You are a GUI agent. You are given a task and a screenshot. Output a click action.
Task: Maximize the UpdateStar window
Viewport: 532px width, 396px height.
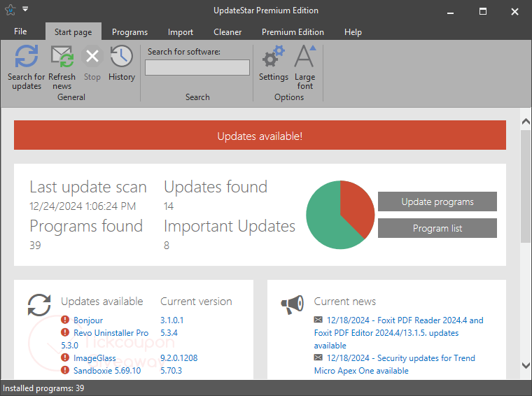tap(483, 11)
